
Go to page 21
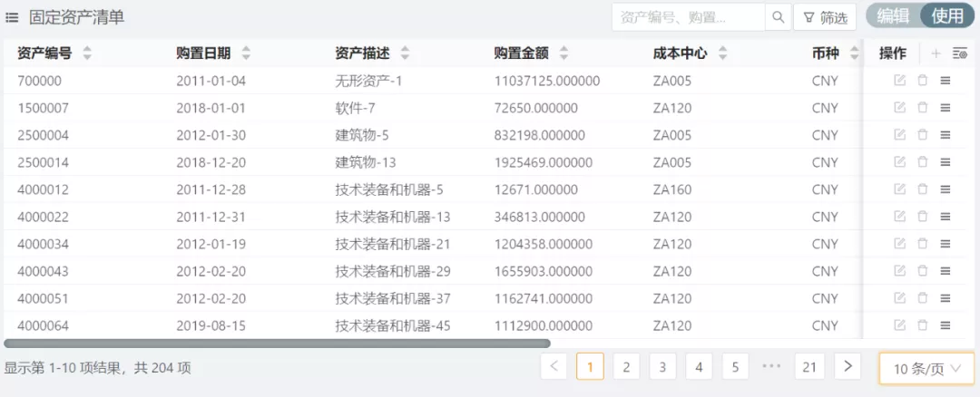tap(809, 366)
